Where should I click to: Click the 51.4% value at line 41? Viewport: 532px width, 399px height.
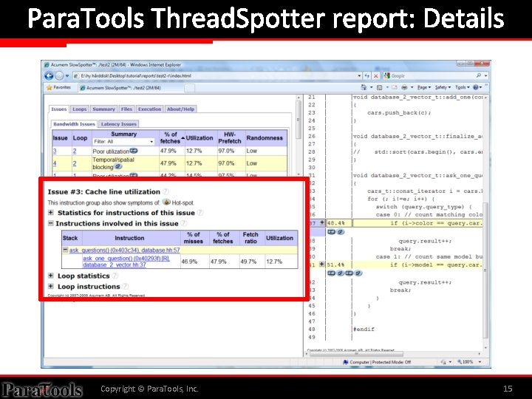coord(336,265)
